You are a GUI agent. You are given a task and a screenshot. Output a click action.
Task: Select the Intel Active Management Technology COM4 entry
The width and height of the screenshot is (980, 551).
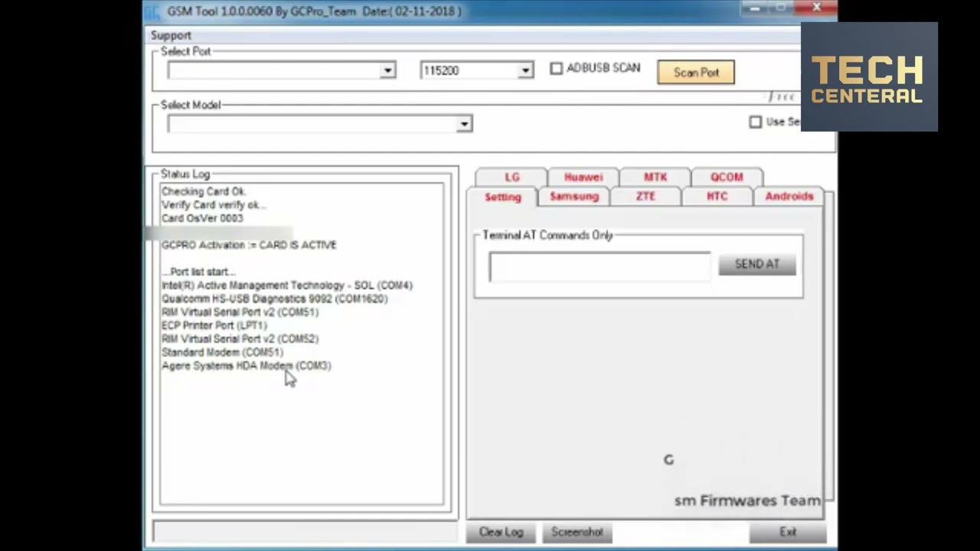tap(287, 285)
